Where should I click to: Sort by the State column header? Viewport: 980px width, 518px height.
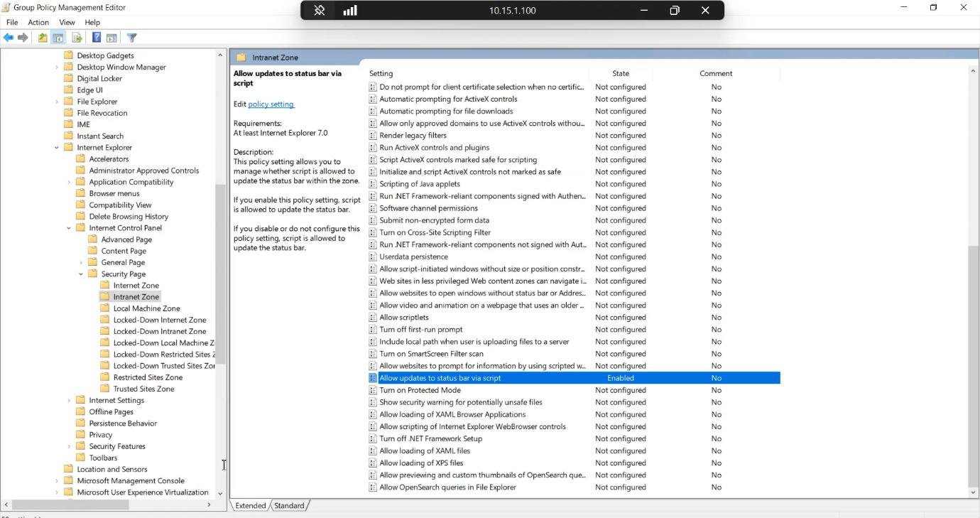click(x=621, y=73)
